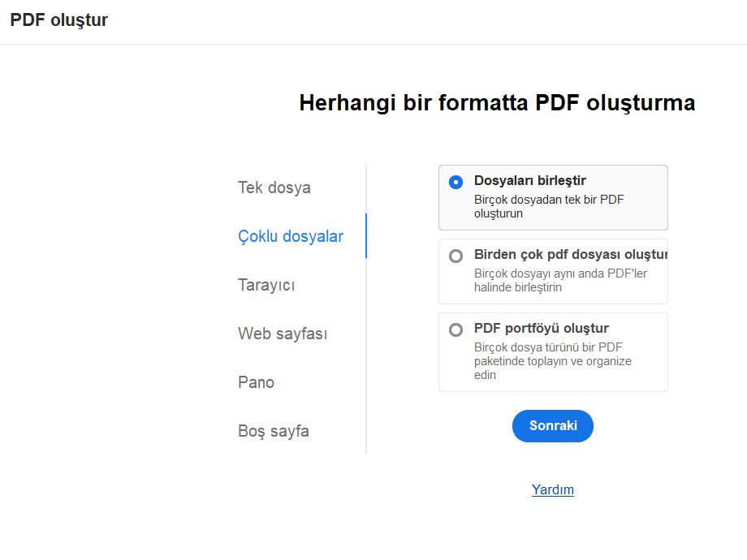The width and height of the screenshot is (747, 560).
Task: Select "Web sayfası" from the sidebar
Action: coord(281,333)
